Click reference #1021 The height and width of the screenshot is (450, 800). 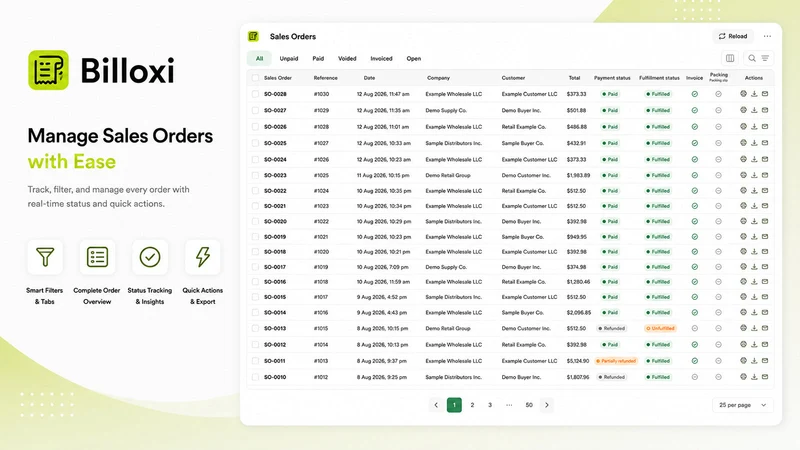tap(321, 237)
